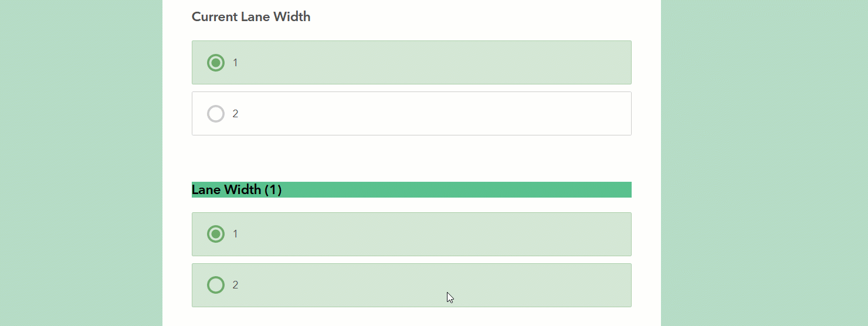Click the number 1 label under Current Lane Width

235,63
